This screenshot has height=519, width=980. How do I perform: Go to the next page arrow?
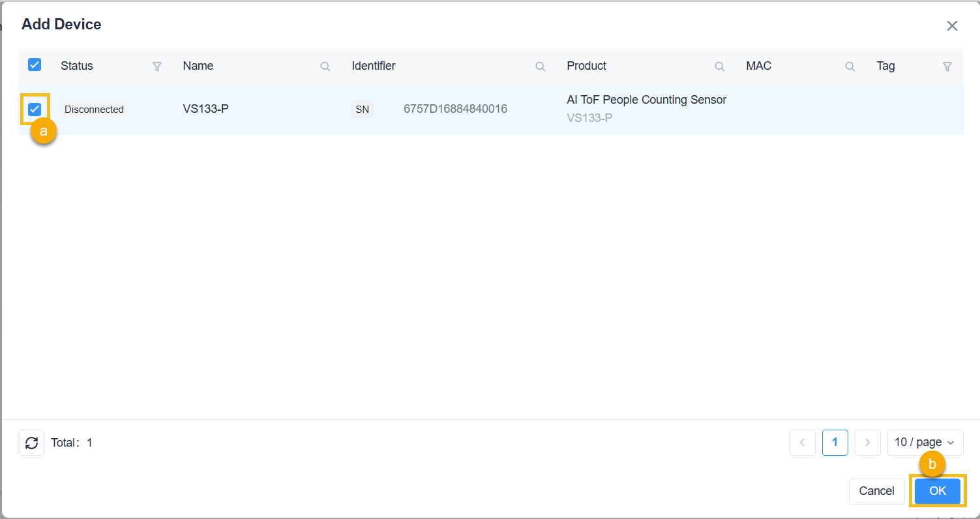[867, 443]
